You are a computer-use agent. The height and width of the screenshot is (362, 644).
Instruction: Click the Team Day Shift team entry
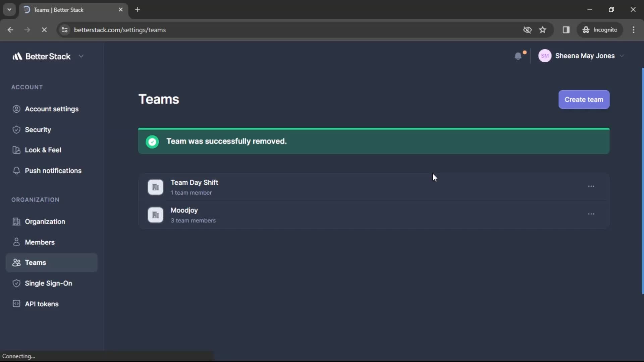tap(374, 186)
